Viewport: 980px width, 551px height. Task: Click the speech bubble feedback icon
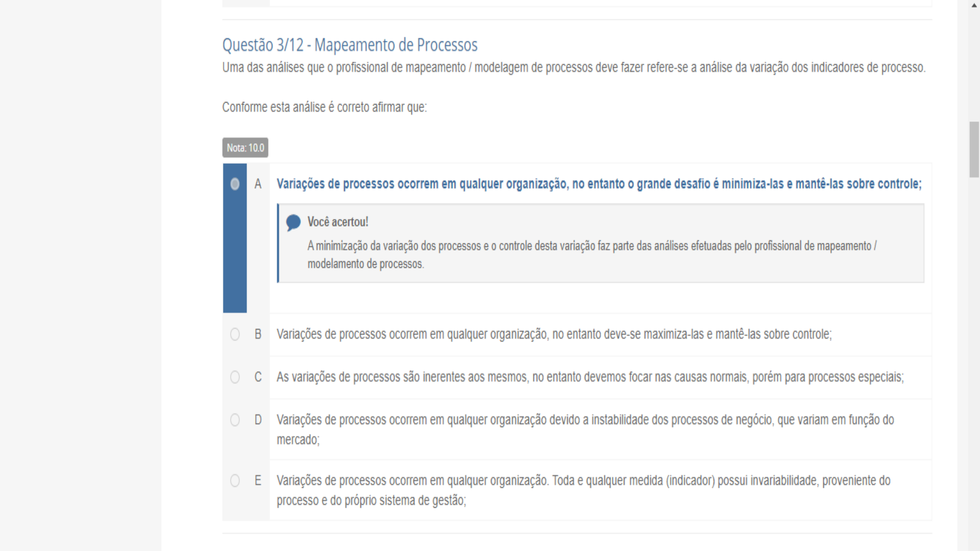[x=293, y=222]
